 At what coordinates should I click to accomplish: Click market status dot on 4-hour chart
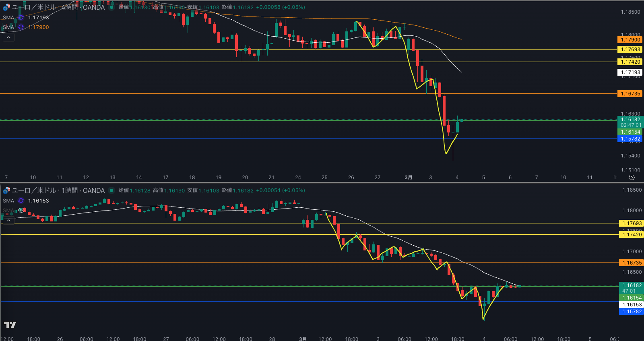(x=111, y=7)
